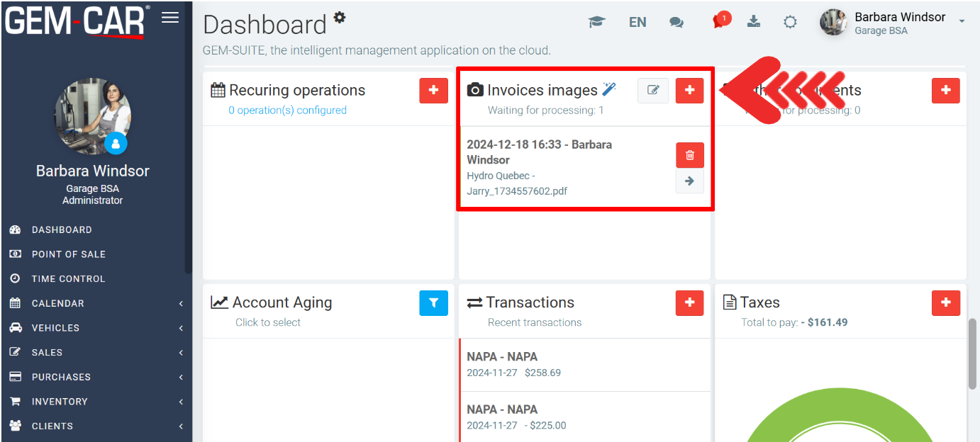Add a new invoice image
This screenshot has height=442, width=980.
click(689, 91)
